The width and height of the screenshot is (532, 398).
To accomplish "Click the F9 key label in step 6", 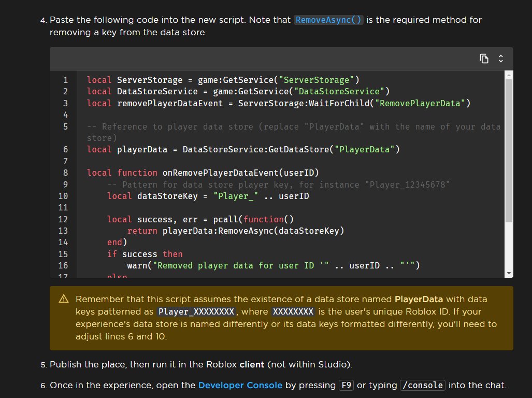I will [x=346, y=385].
